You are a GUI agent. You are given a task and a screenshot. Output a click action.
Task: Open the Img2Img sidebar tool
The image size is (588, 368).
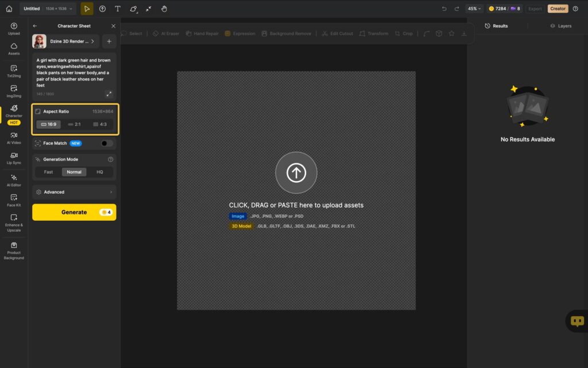14,91
